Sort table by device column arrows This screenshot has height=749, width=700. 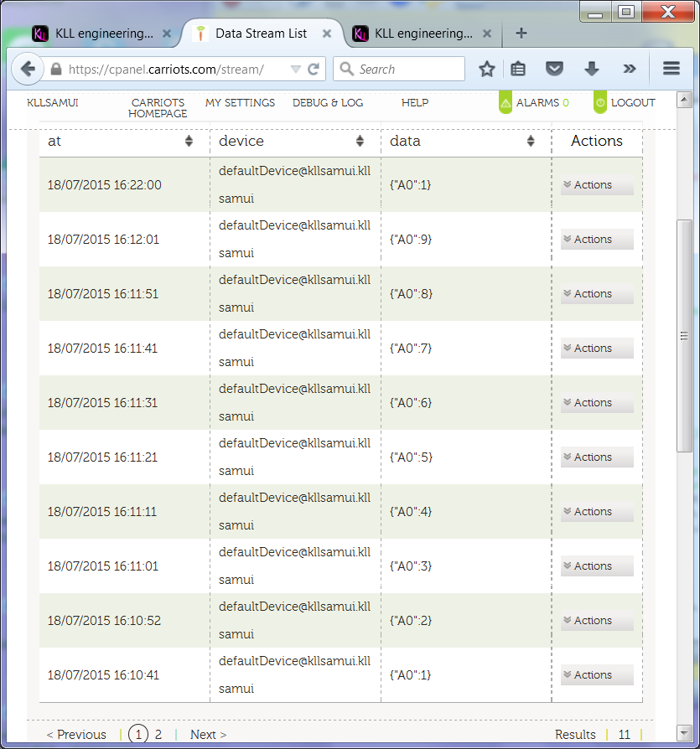[360, 141]
